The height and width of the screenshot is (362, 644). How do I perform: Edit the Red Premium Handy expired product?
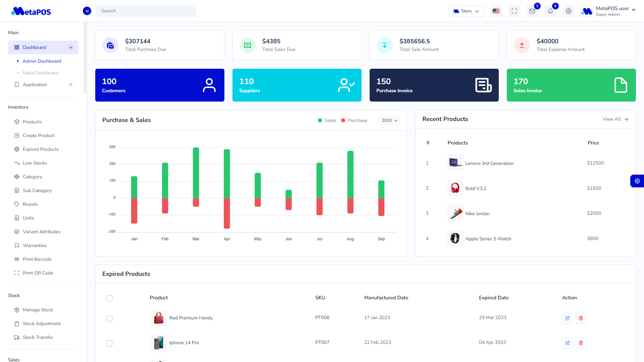567,318
